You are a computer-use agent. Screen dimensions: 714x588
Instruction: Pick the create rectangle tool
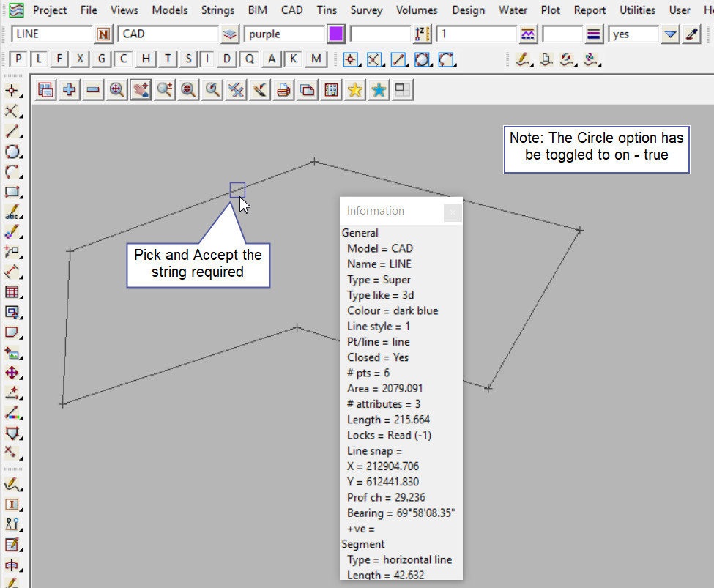[12, 193]
